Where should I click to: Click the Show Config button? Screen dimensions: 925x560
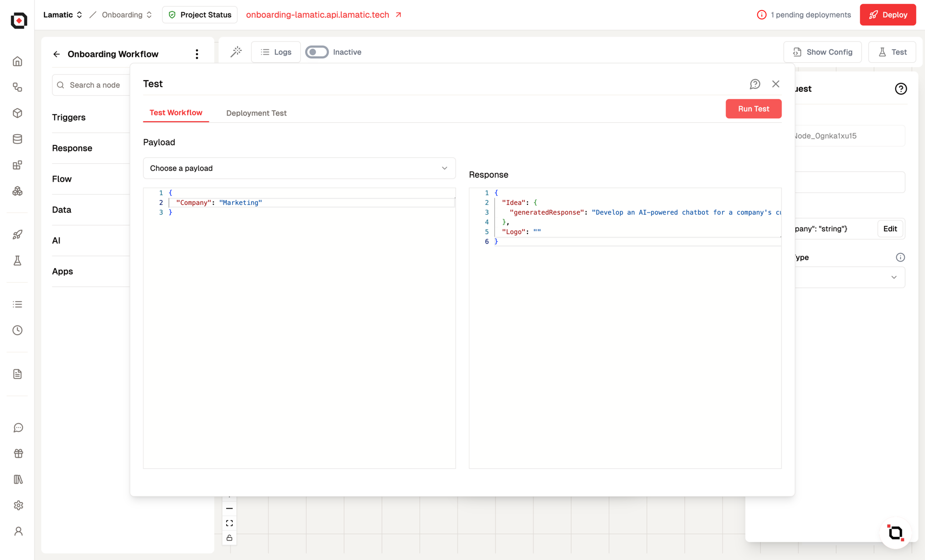pos(822,52)
